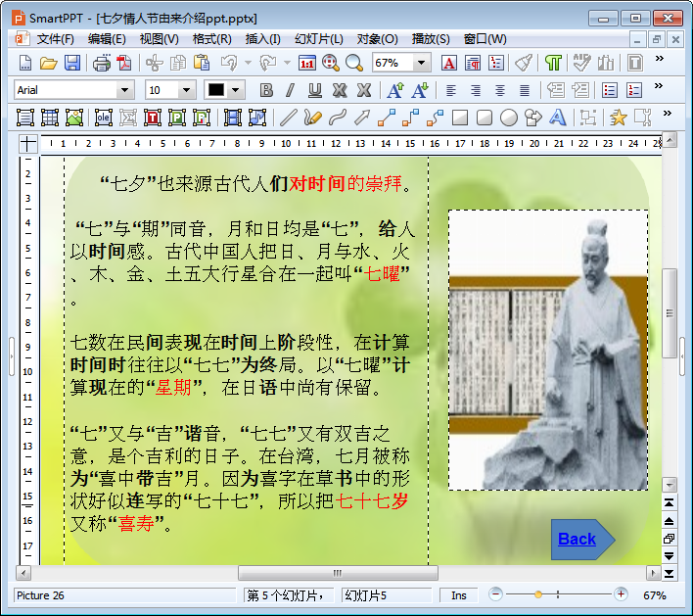Export to PDF icon
This screenshot has height=616, width=693.
point(124,64)
